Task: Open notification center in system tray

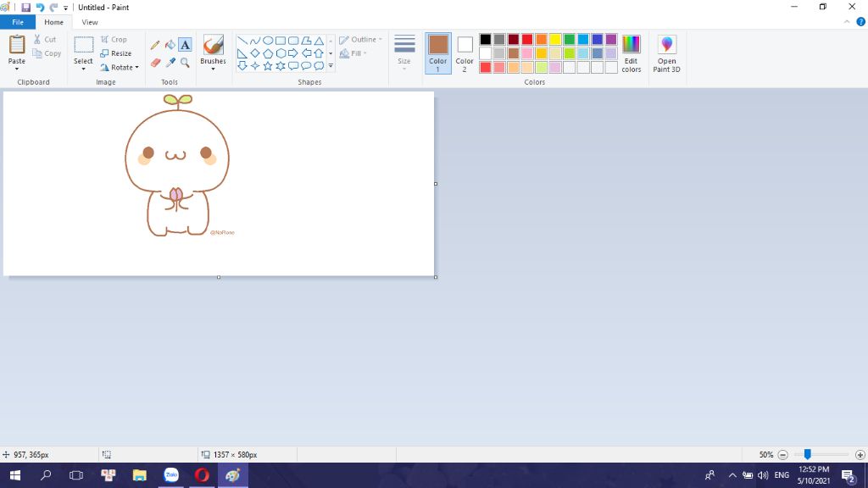Action: tap(849, 475)
